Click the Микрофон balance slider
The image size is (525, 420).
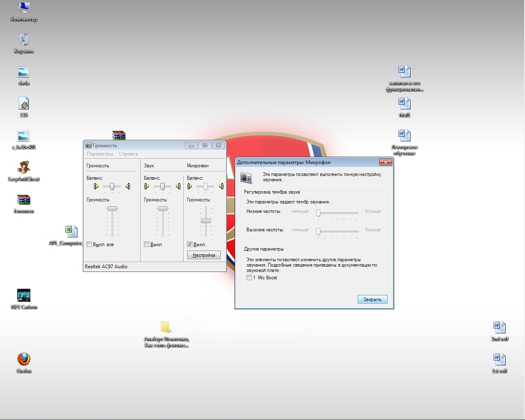[x=205, y=187]
